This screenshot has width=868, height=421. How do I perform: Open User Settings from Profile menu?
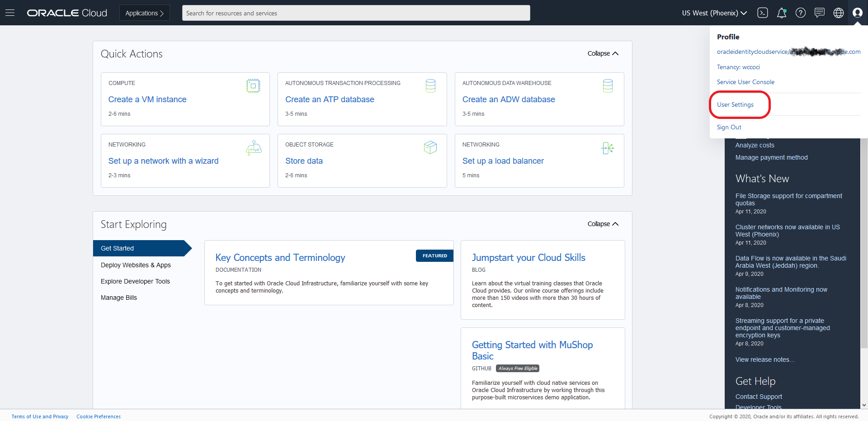click(x=735, y=104)
